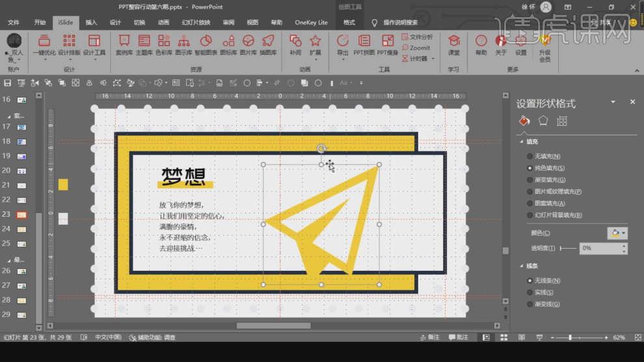The image size is (644, 362).
Task: Collapse the ribbon with chevron
Action: coord(637,71)
